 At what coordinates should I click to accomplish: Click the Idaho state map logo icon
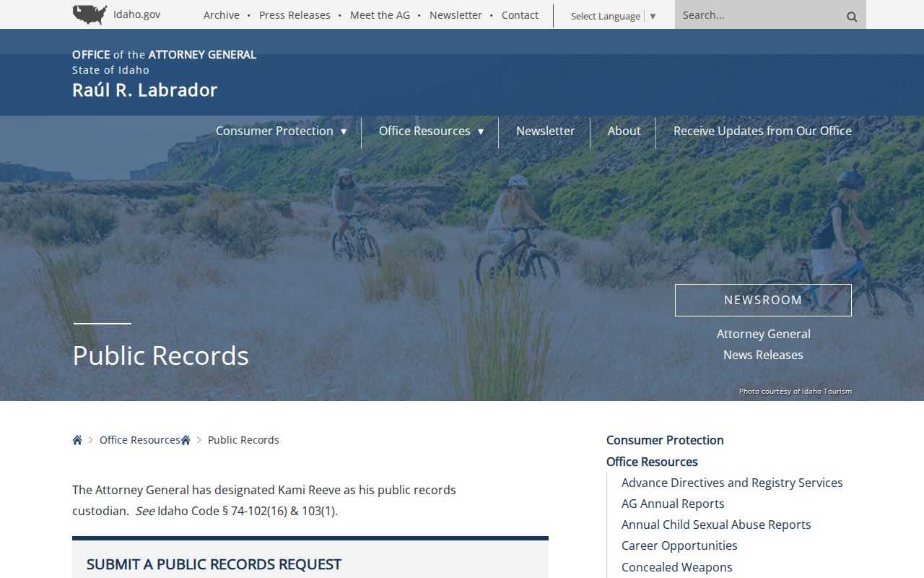[x=90, y=14]
